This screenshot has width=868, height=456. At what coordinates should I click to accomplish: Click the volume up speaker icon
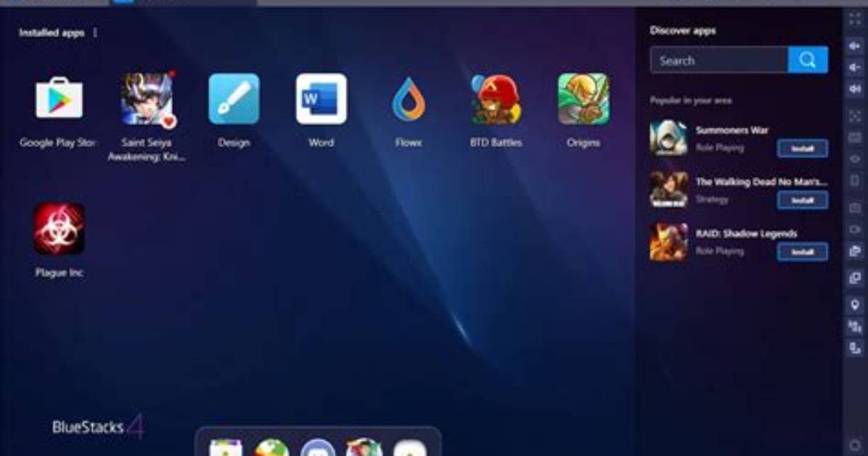pyautogui.click(x=855, y=46)
